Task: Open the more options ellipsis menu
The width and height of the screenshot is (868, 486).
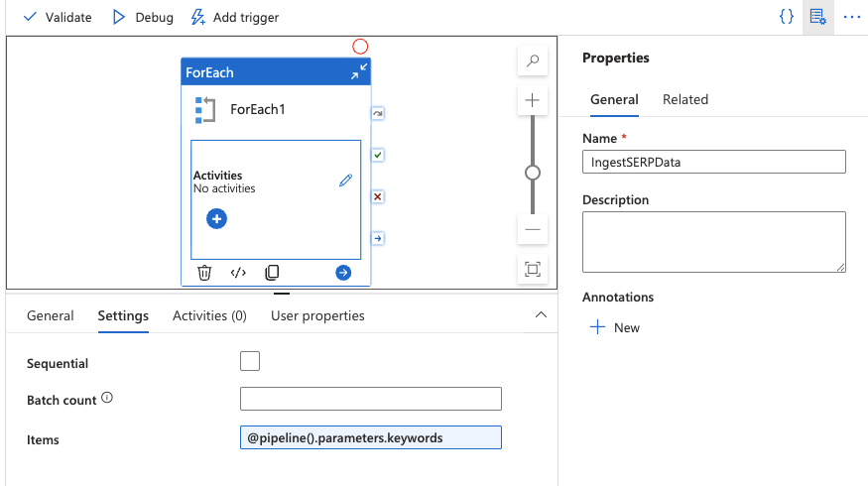Action: [851, 17]
